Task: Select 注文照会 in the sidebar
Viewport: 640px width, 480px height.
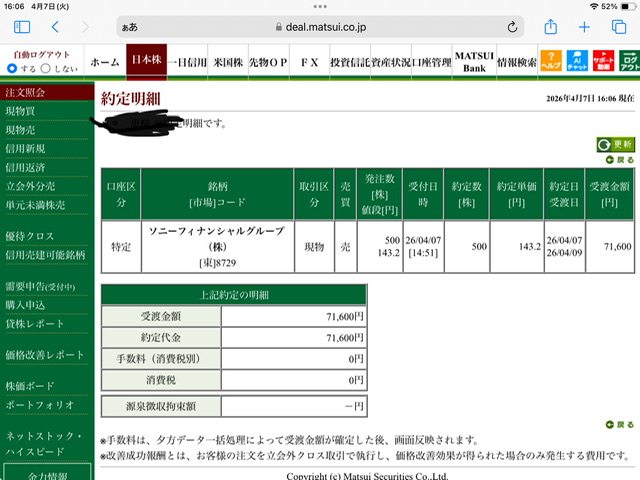Action: coord(47,92)
